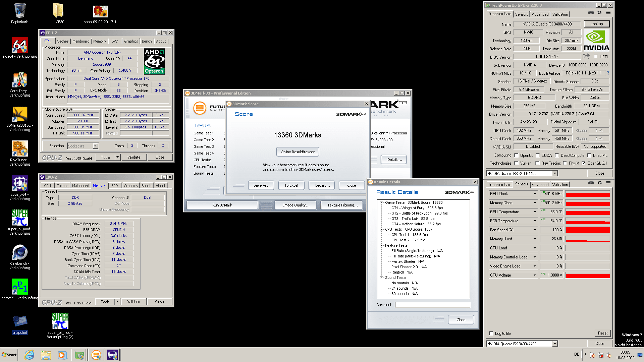Open the GPU Voltage sensor dropdown
Viewport: 644px width, 362px height.
click(535, 275)
